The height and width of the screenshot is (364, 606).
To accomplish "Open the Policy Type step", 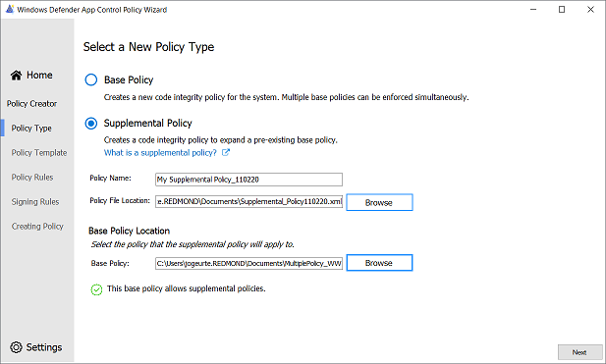I will pos(31,129).
